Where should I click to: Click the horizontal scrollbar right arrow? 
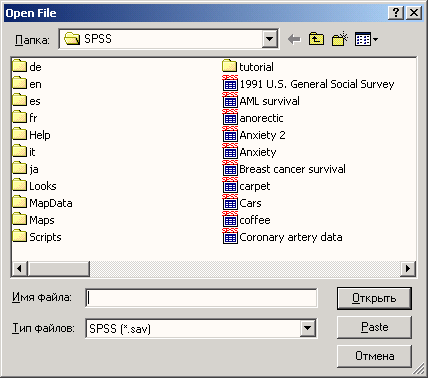(x=407, y=269)
